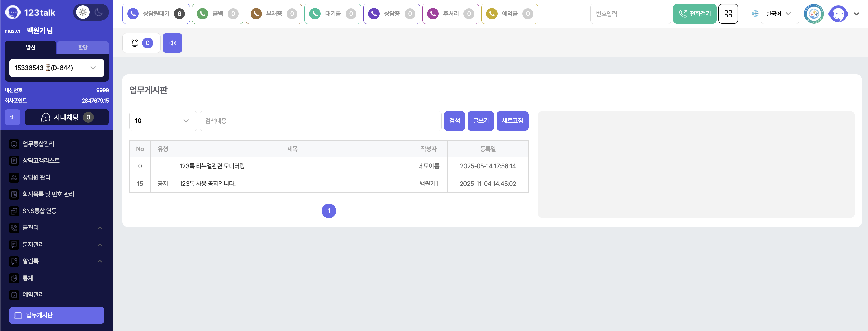The width and height of the screenshot is (868, 331).
Task: Click the notification bell icon
Action: pyautogui.click(x=134, y=43)
